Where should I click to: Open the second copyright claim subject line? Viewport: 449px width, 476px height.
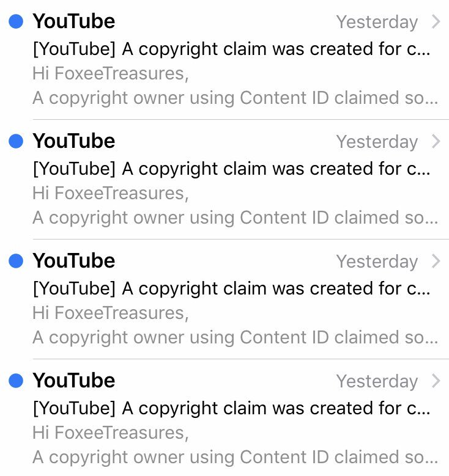click(x=232, y=169)
